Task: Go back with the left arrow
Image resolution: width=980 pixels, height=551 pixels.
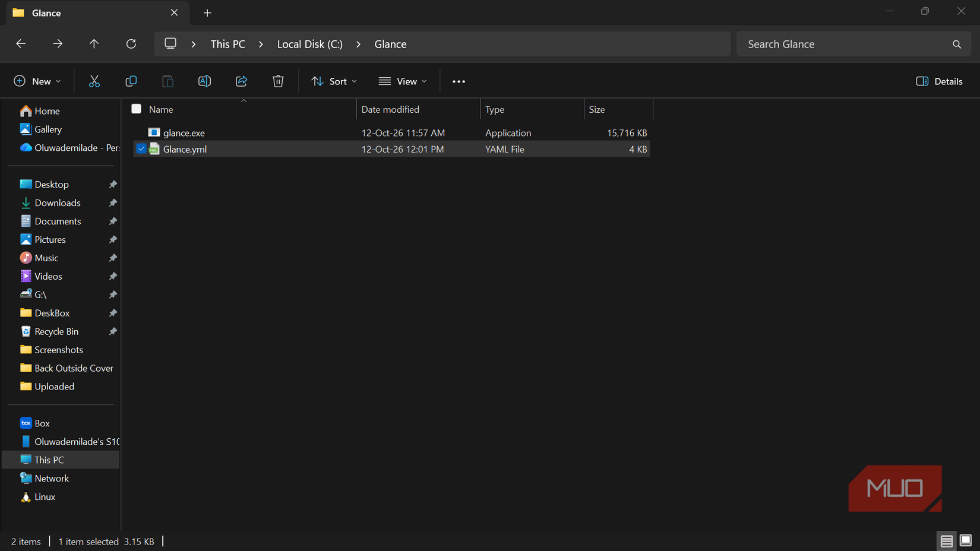Action: click(x=21, y=44)
